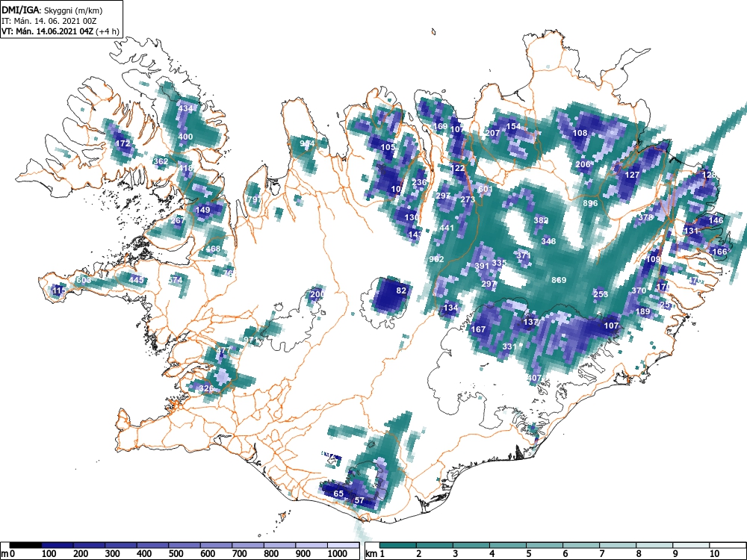The height and width of the screenshot is (560, 747).
Task: Click the visibility value 326 on the map
Action: [206, 388]
